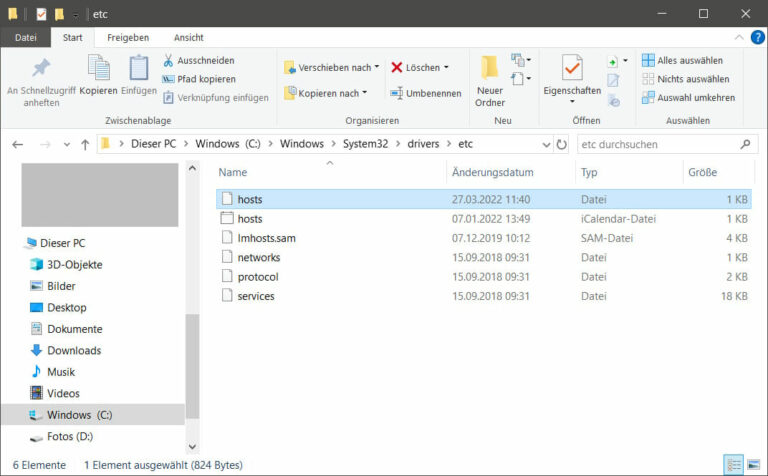This screenshot has height=476, width=768.
Task: Open Help via blue question mark
Action: click(757, 37)
